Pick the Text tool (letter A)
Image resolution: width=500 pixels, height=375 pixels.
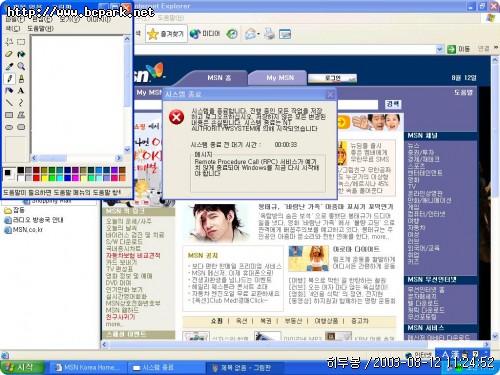21,91
